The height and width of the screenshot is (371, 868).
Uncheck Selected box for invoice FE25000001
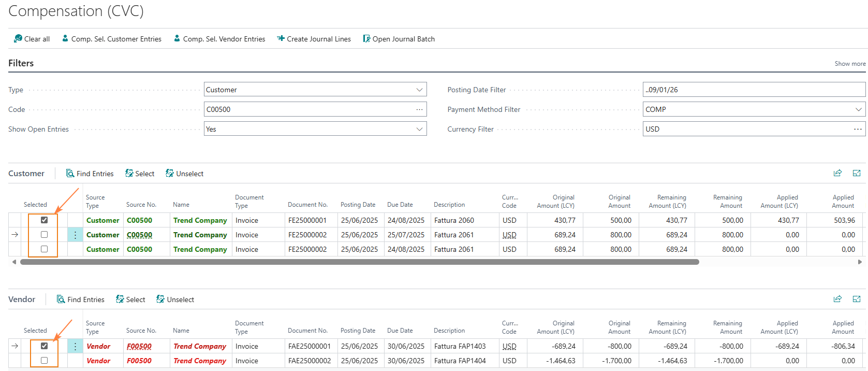tap(44, 220)
